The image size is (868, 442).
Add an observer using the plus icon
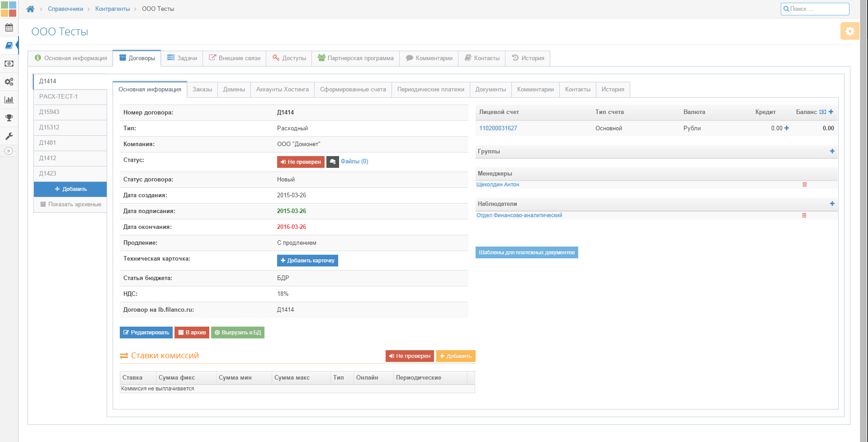coord(832,204)
